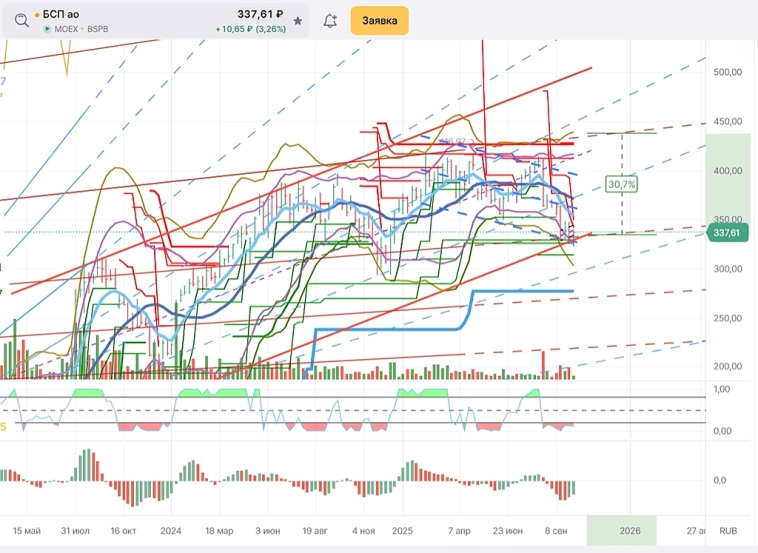Click the 300,00 price axis label
Image resolution: width=758 pixels, height=553 pixels.
728,269
